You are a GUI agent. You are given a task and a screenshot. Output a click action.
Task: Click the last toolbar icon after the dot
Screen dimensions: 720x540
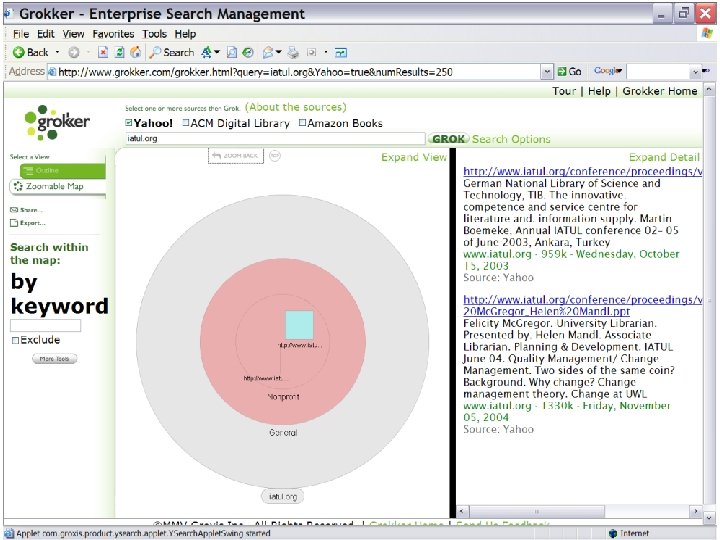[341, 53]
